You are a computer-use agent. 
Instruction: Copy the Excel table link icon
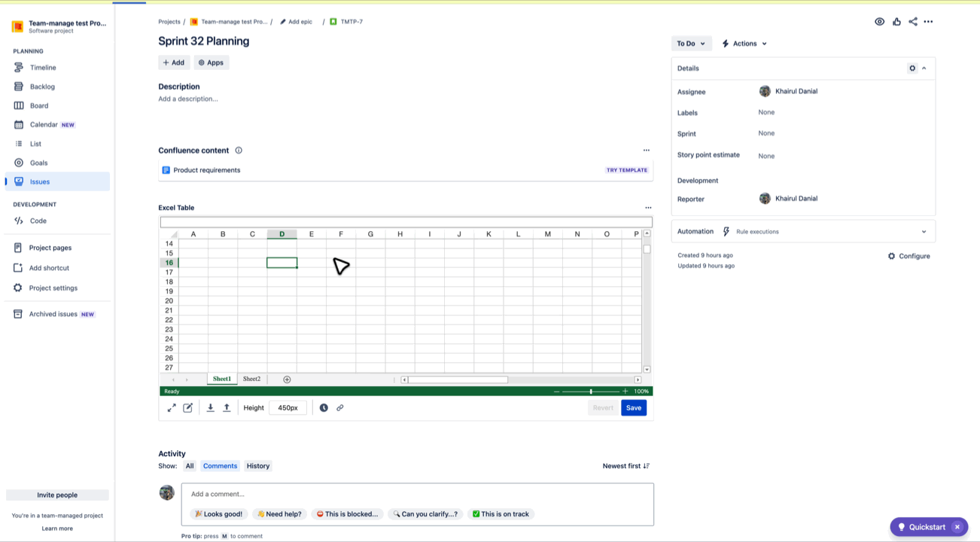[340, 407]
